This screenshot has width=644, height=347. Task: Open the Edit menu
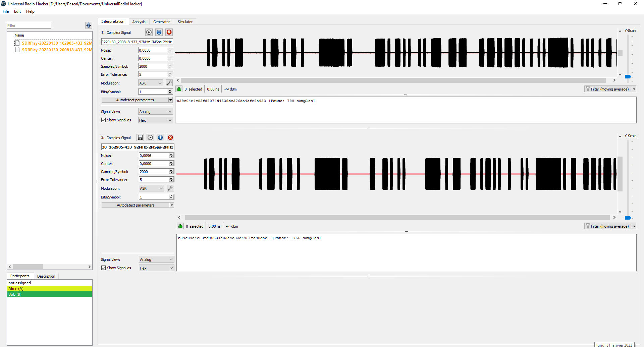[x=17, y=11]
